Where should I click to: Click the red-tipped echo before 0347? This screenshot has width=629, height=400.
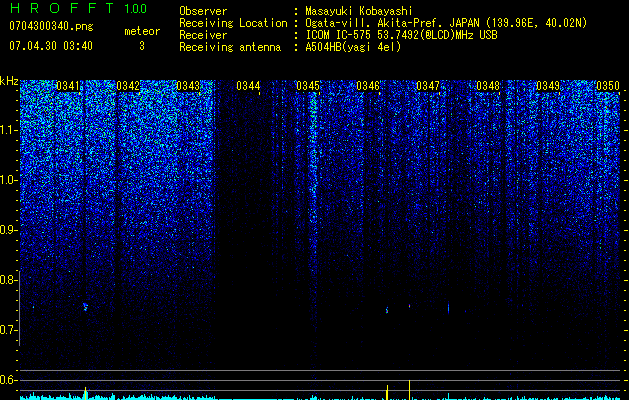[410, 306]
